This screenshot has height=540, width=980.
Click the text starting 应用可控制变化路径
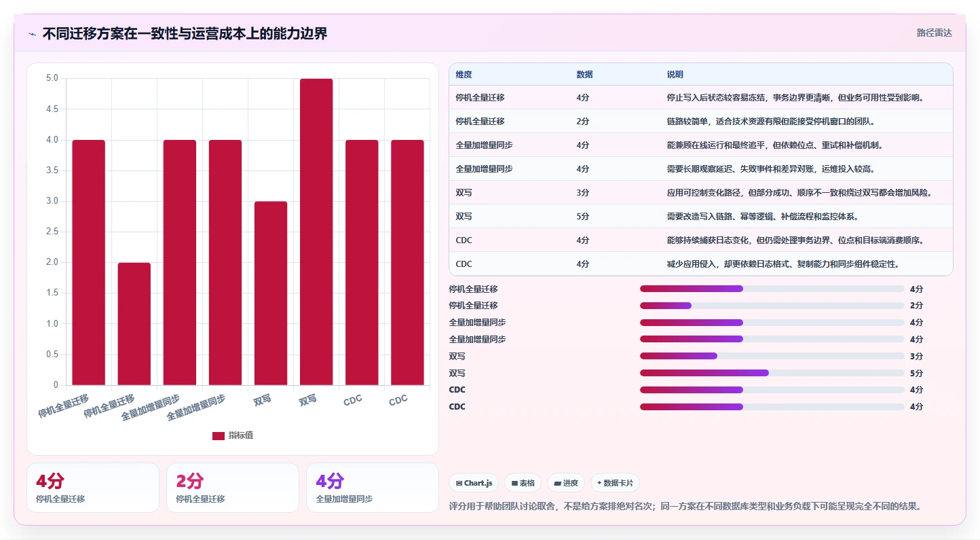click(x=799, y=193)
